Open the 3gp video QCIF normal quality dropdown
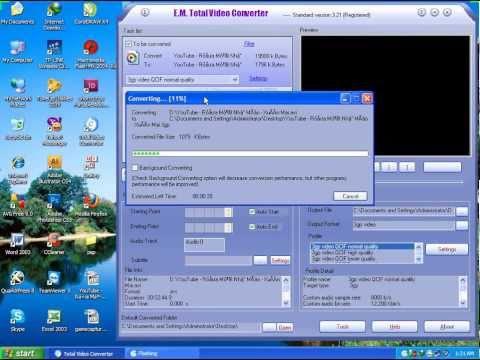The height and width of the screenshot is (360, 480). [183, 80]
